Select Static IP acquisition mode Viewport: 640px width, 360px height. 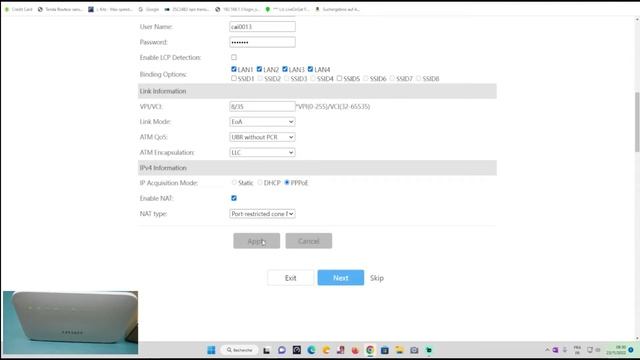point(234,182)
